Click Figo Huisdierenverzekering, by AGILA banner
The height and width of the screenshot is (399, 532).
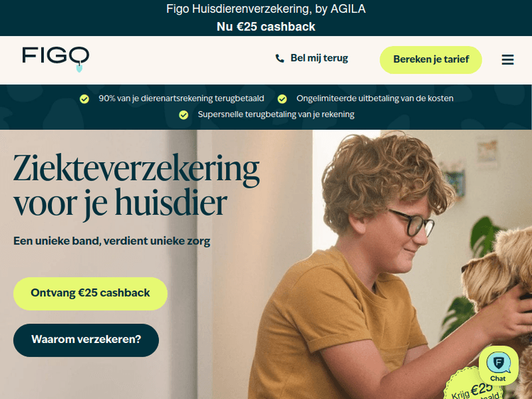266,9
